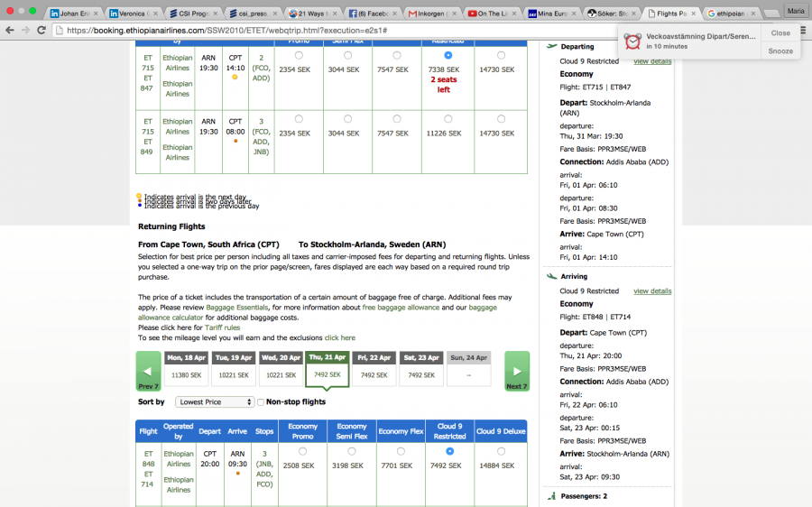
Task: Go to Prev 7 days arrow
Action: click(x=148, y=371)
